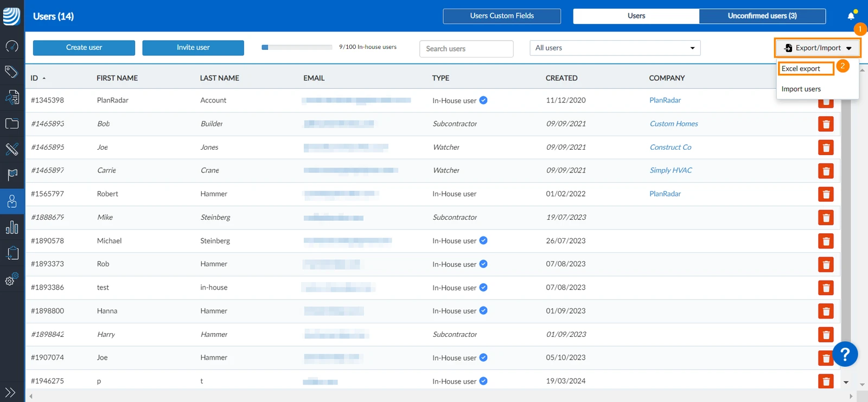Viewport: 868px width, 402px height.
Task: Open the Users Custom Fields tab
Action: pos(502,16)
